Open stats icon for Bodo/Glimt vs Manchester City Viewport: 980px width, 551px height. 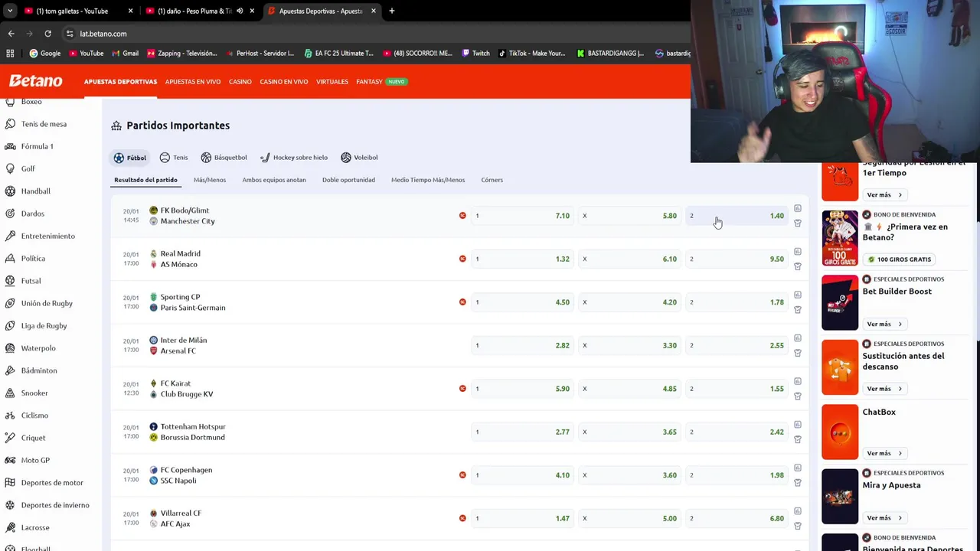[797, 208]
